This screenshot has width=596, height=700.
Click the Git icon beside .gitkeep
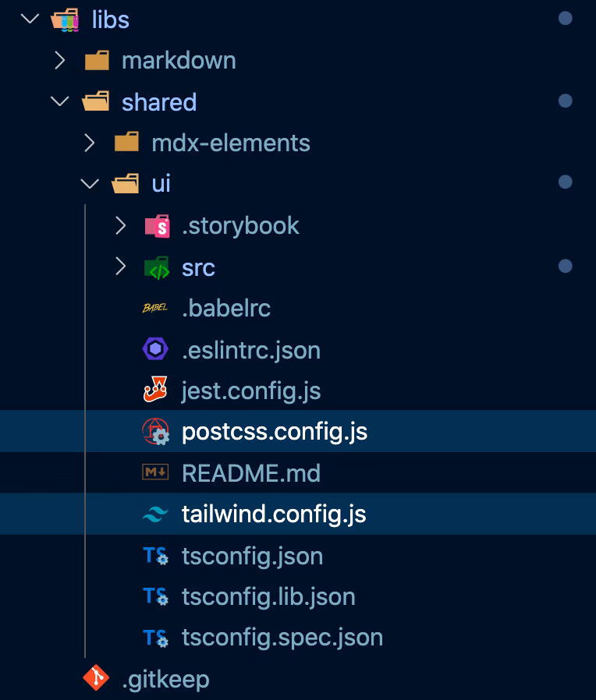[96, 679]
